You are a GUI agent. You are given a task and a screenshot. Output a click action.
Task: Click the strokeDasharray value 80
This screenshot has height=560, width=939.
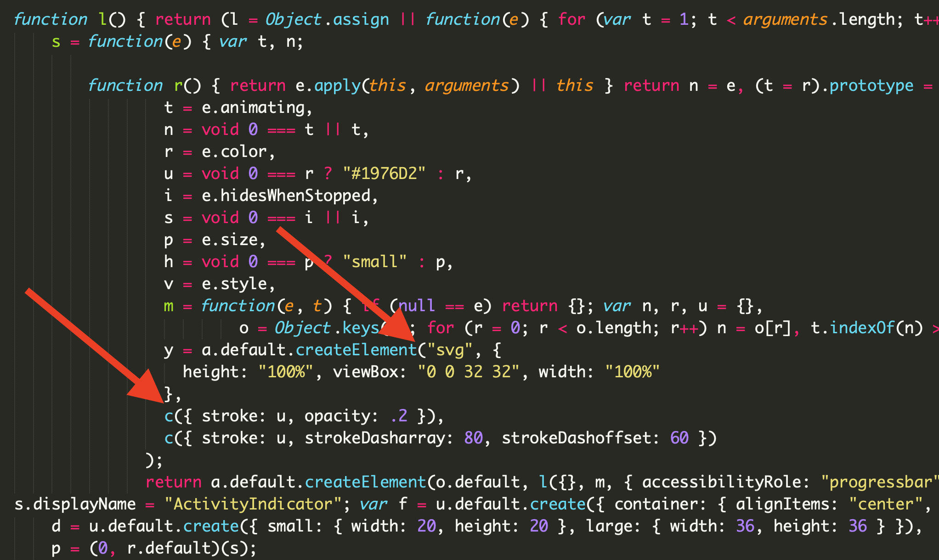[473, 438]
